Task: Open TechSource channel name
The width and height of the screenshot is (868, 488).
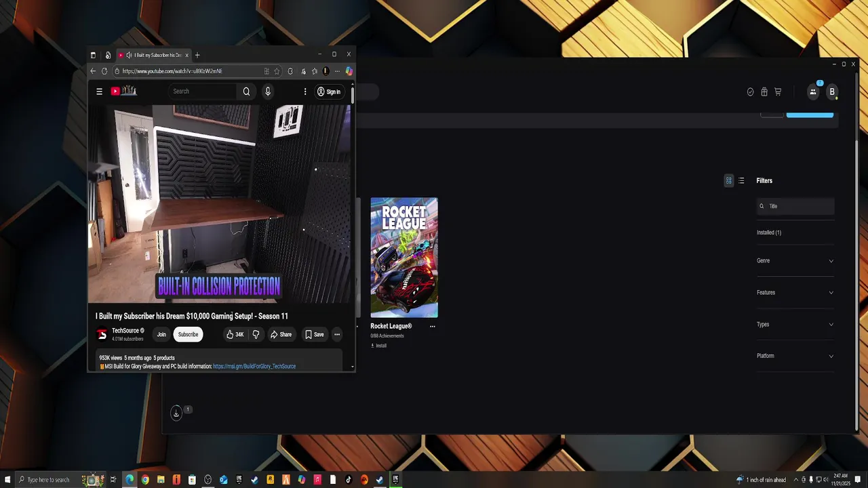Action: 125,331
